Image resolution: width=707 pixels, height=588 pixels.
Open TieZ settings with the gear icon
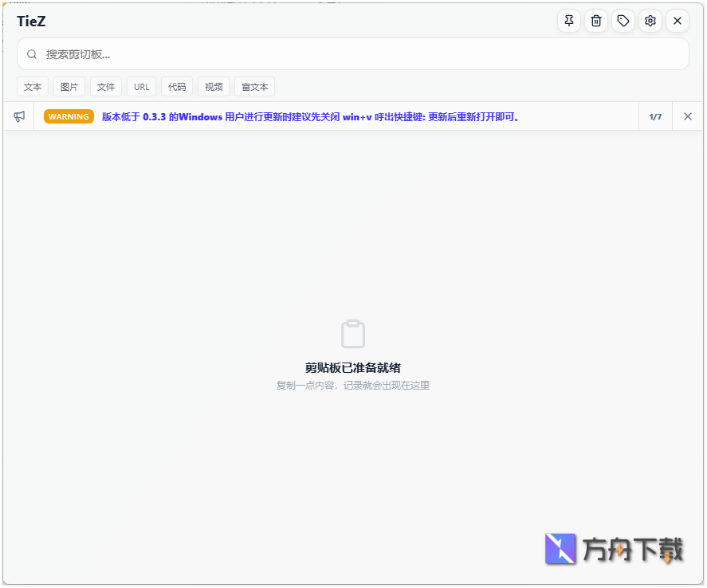(x=650, y=21)
